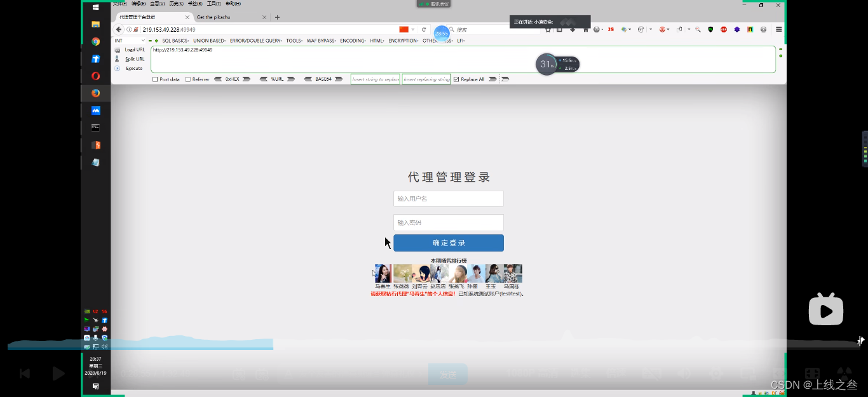Click right arrow beside BASE64

click(339, 79)
